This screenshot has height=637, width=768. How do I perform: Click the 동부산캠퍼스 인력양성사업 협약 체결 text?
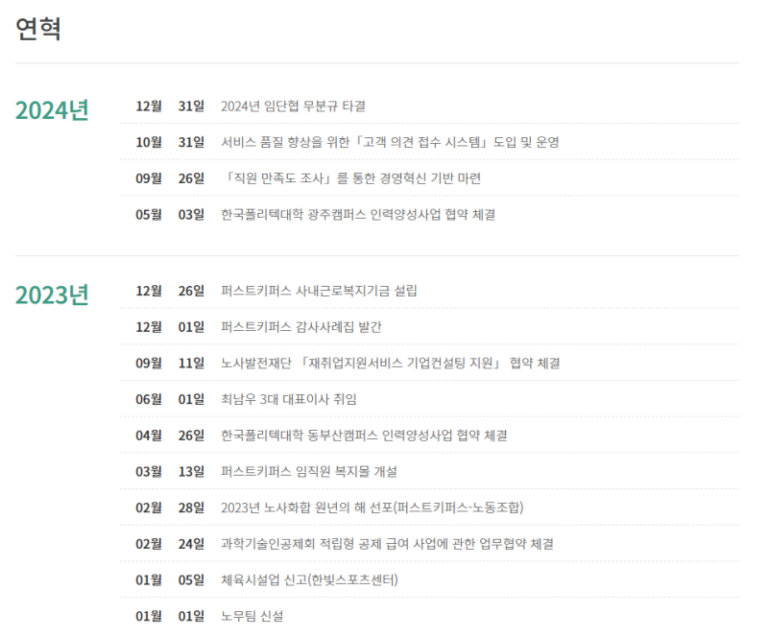click(364, 435)
